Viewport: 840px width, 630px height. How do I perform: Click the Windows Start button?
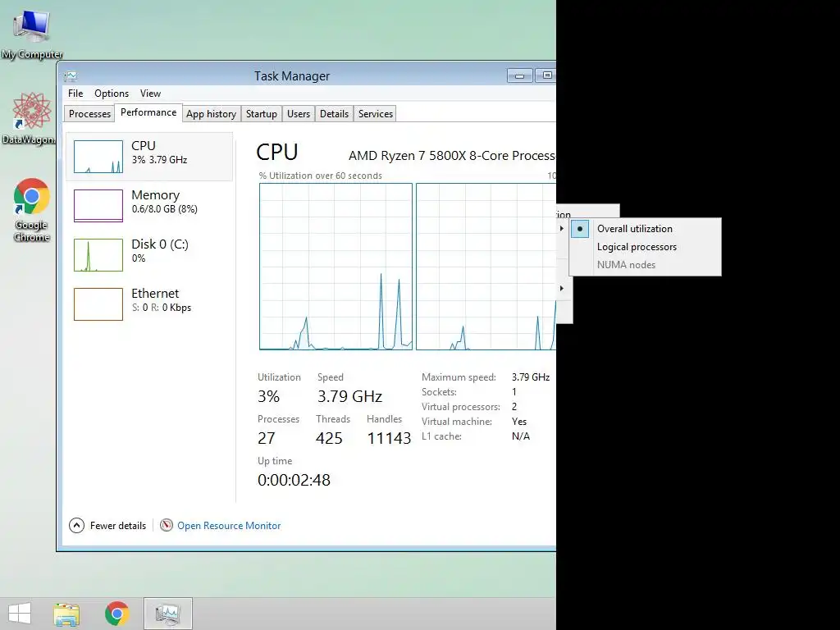20,614
